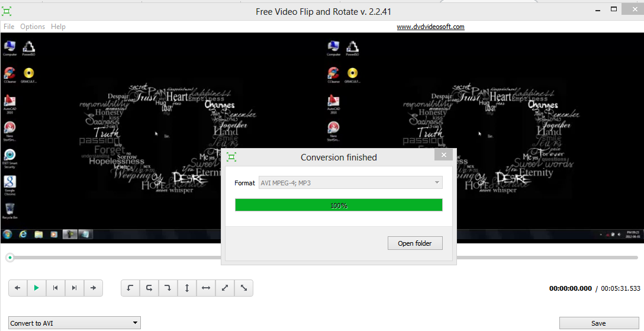Image resolution: width=644 pixels, height=331 pixels.
Task: Close the Conversion finished dialog
Action: click(443, 155)
